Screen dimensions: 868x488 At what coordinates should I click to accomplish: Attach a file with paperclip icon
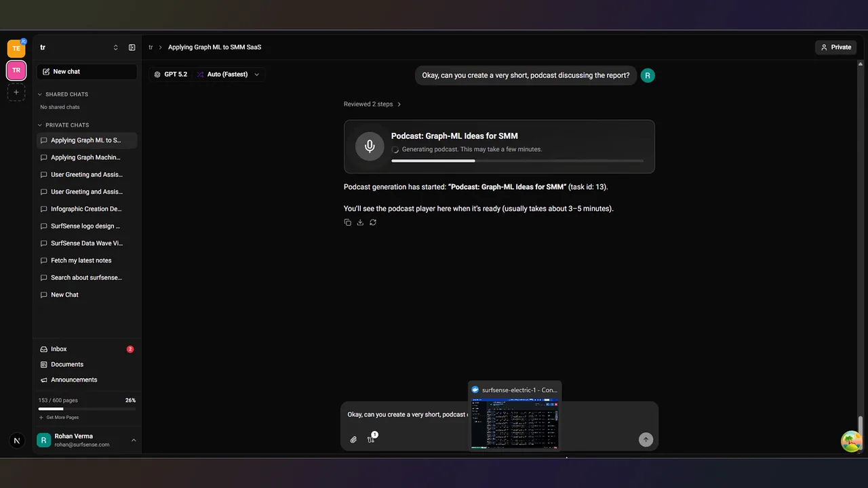(353, 440)
